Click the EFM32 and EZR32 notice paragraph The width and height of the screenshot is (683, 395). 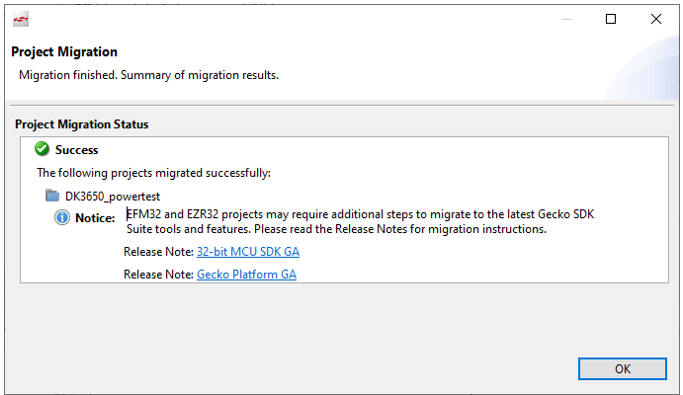(360, 222)
